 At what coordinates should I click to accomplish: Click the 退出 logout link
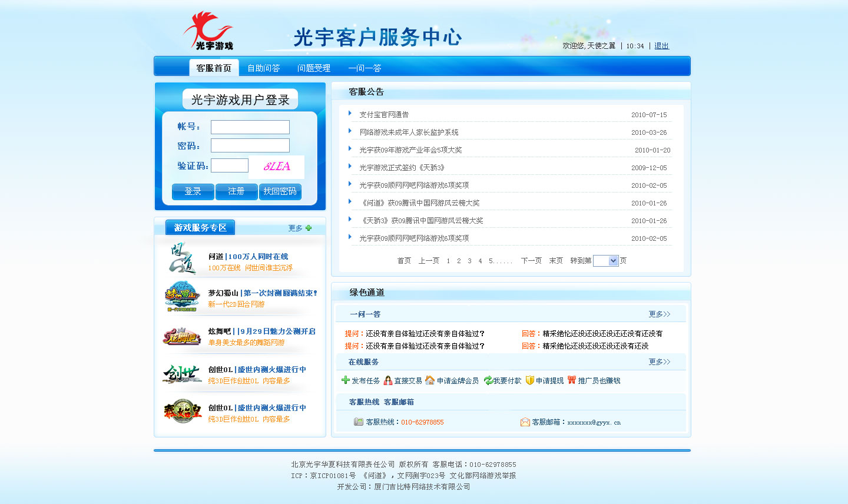point(661,46)
